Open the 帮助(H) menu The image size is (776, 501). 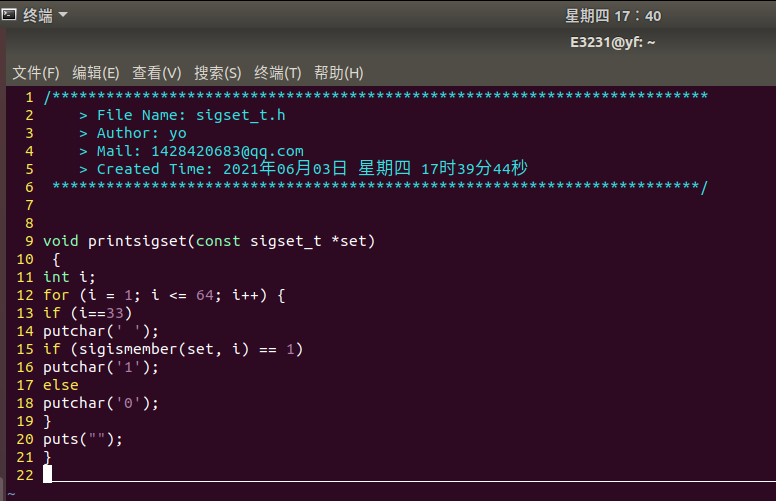339,73
